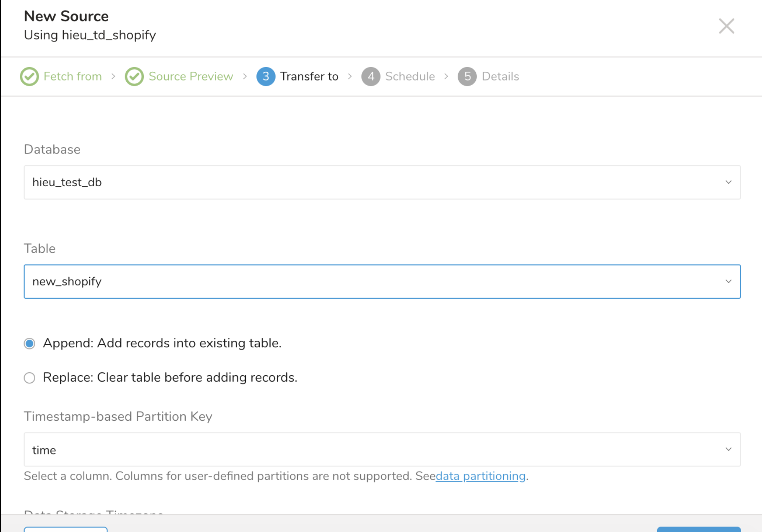The height and width of the screenshot is (532, 762).
Task: Click the gray step 5 circle
Action: [467, 76]
